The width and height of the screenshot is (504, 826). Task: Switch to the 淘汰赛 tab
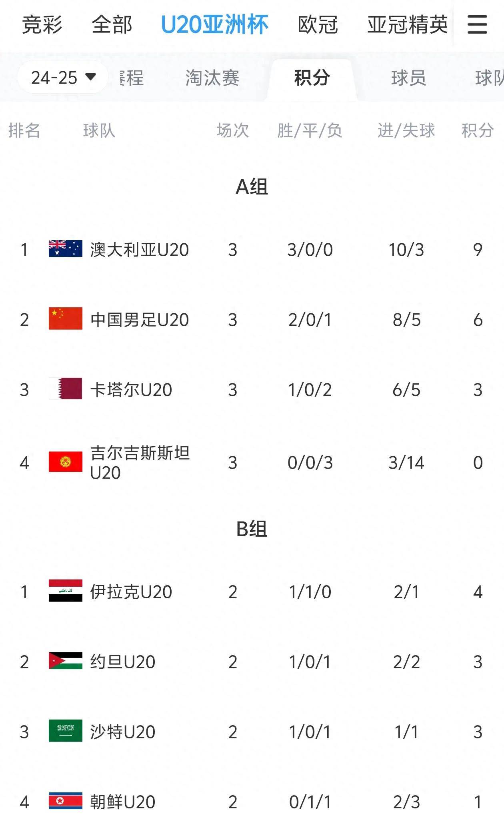[x=212, y=78]
